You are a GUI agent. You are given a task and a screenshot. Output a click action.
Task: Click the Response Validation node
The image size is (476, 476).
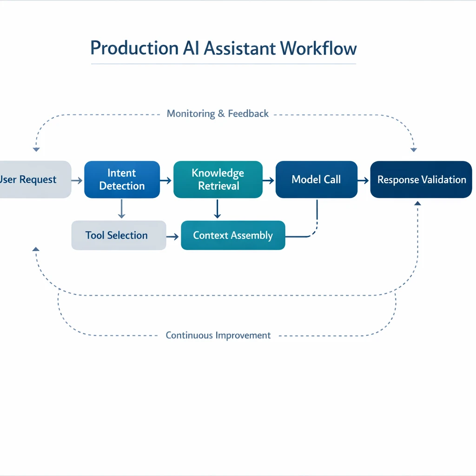click(421, 179)
